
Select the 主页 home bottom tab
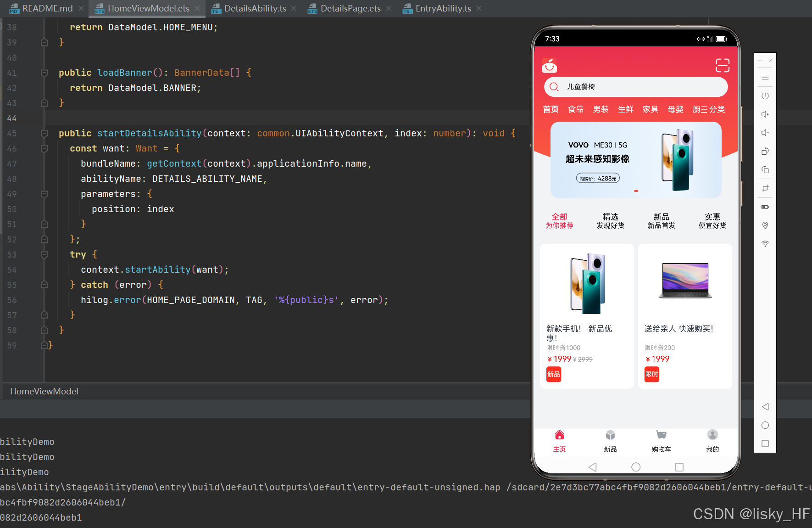[x=559, y=441]
